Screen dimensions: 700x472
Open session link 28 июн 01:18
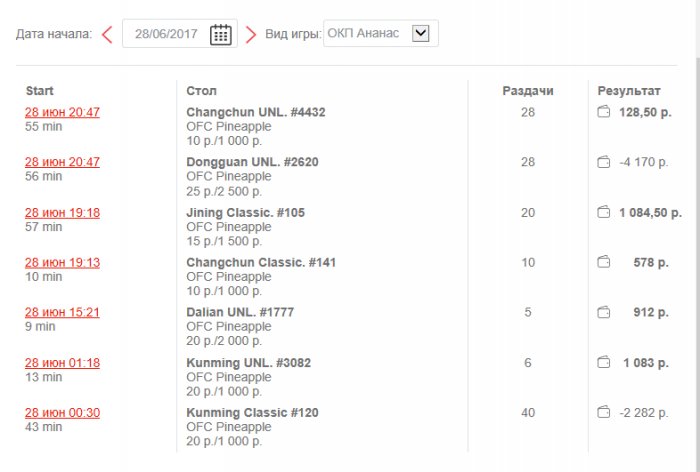[62, 363]
